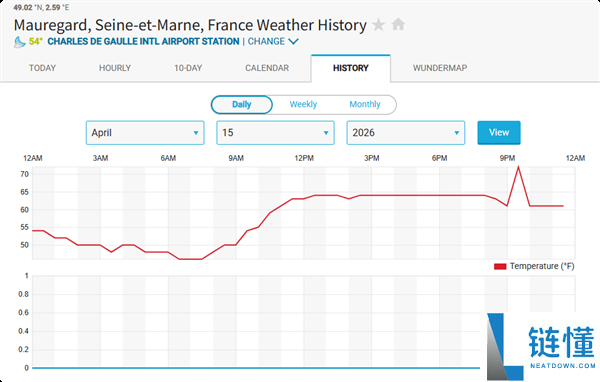Select the Weekly view toggle
The height and width of the screenshot is (382, 600).
303,104
